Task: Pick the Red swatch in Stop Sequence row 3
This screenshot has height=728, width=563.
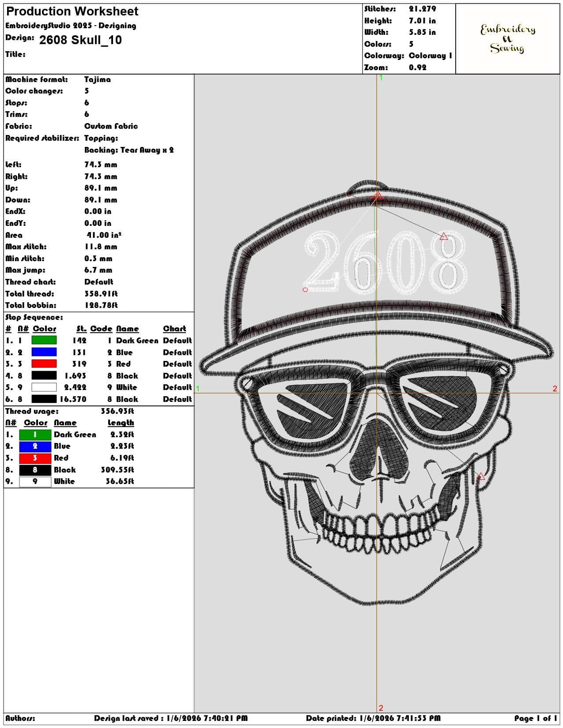Action: point(44,364)
